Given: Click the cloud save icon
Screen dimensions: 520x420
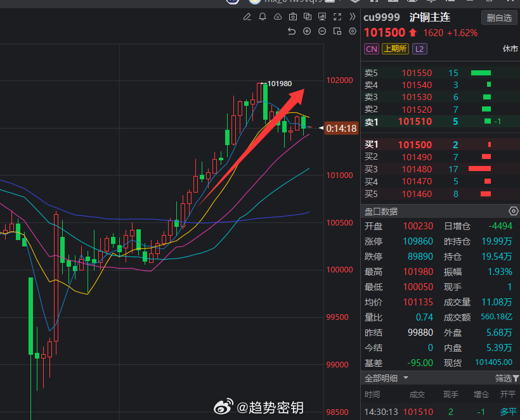Looking at the screenshot, I should [x=278, y=16].
